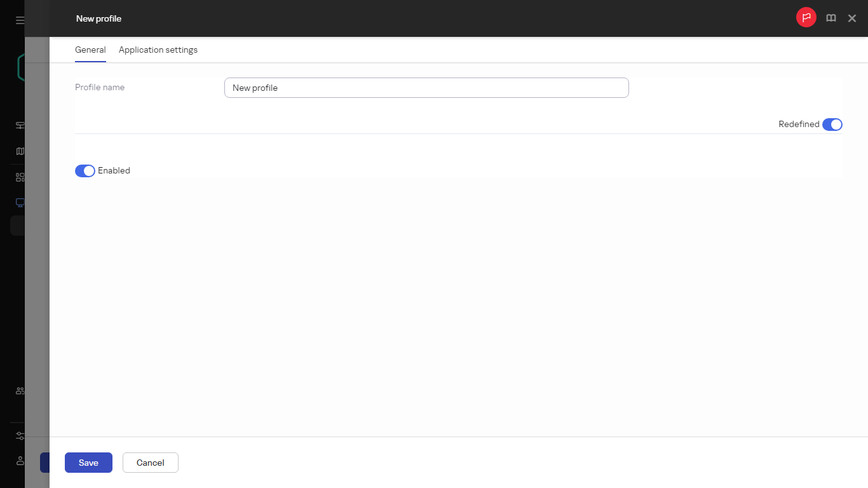This screenshot has height=488, width=868.
Task: Click the highlighted active item in the sidebar
Action: [18, 226]
